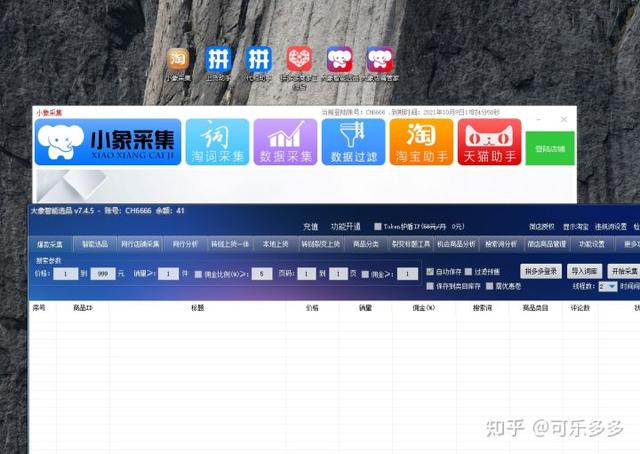
Task: Click the 功能开通 link
Action: (345, 227)
